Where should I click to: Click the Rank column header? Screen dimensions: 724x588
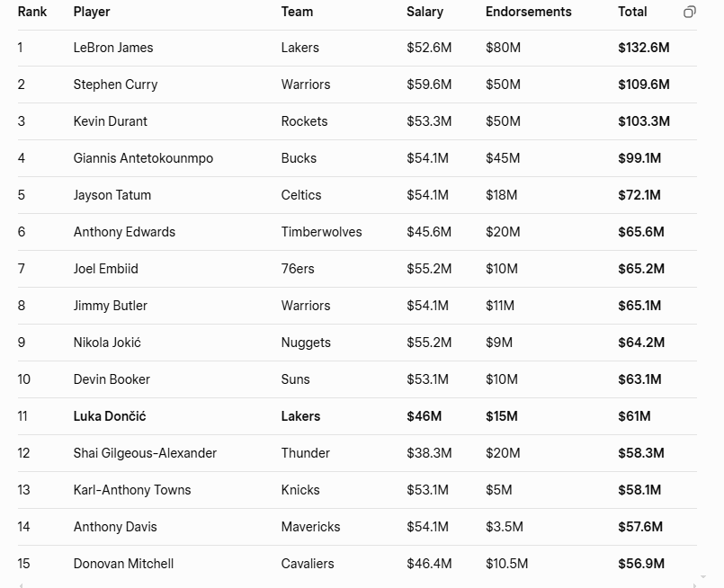[x=32, y=12]
